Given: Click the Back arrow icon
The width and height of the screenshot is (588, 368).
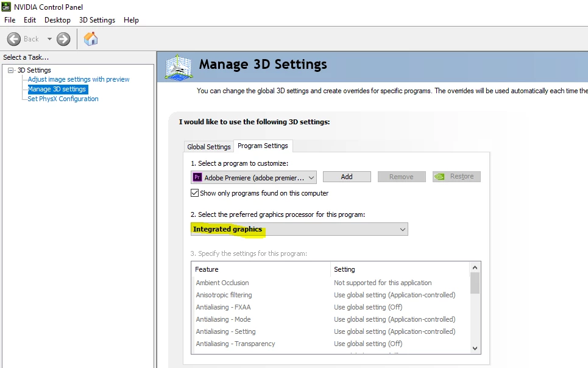Looking at the screenshot, I should coord(14,39).
